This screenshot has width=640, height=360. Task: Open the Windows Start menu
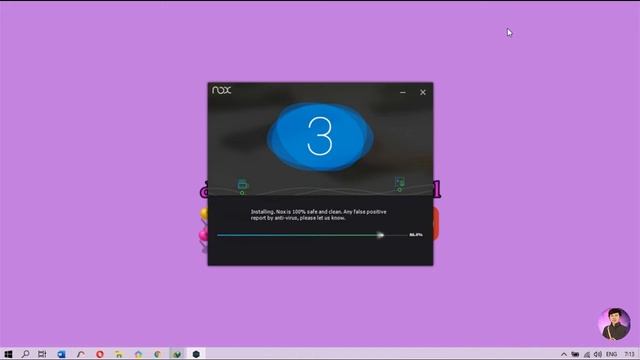pyautogui.click(x=8, y=354)
